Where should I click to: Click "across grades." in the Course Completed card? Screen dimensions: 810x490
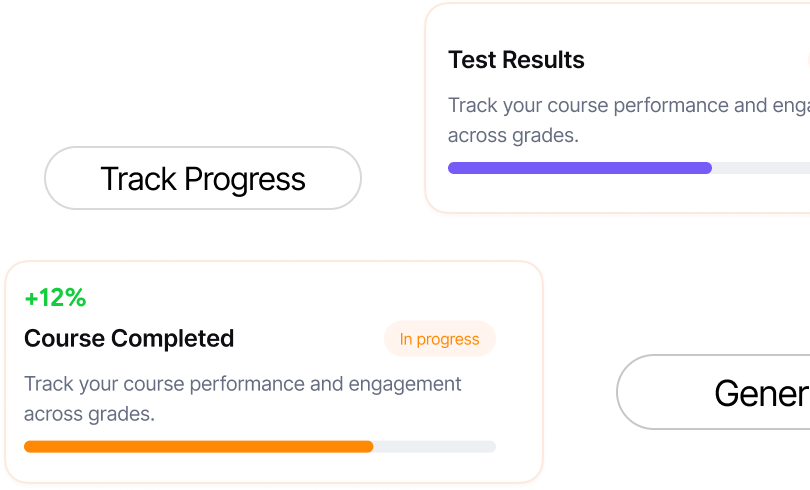(x=89, y=414)
